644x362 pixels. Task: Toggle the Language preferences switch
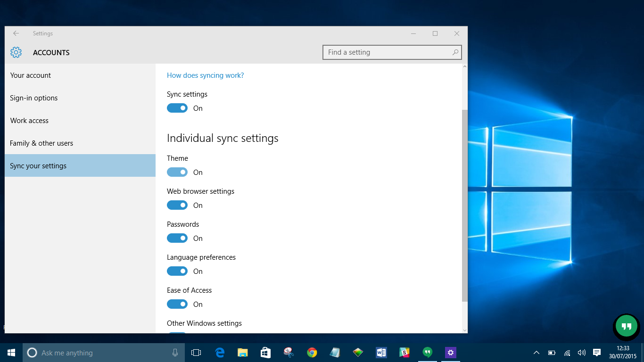coord(177,271)
